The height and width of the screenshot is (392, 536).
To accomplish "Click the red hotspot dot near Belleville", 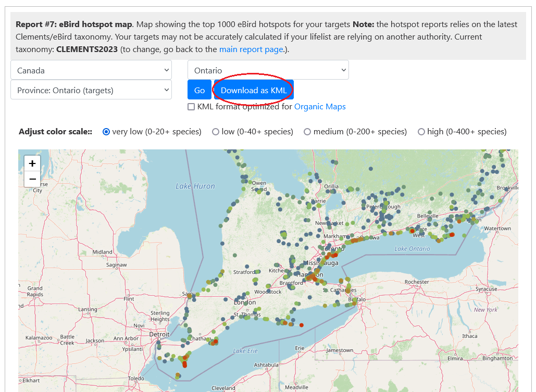I will coord(412,230).
